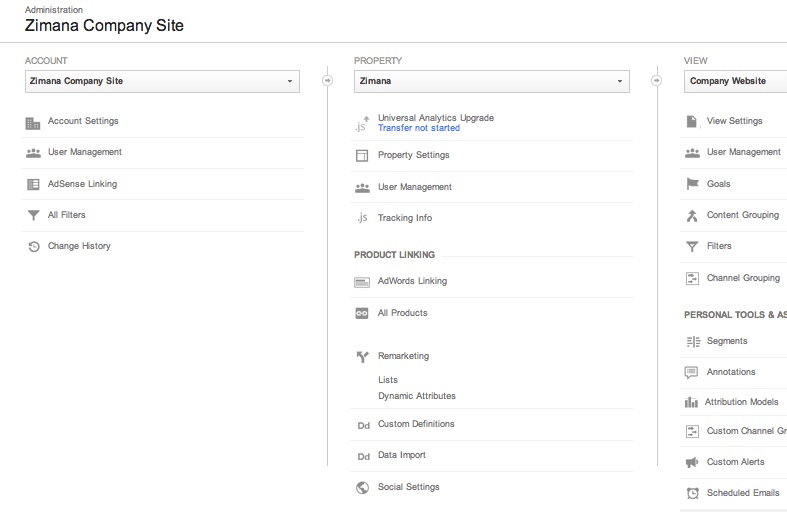
Task: Click the Scheduled Emails clock icon
Action: 693,493
